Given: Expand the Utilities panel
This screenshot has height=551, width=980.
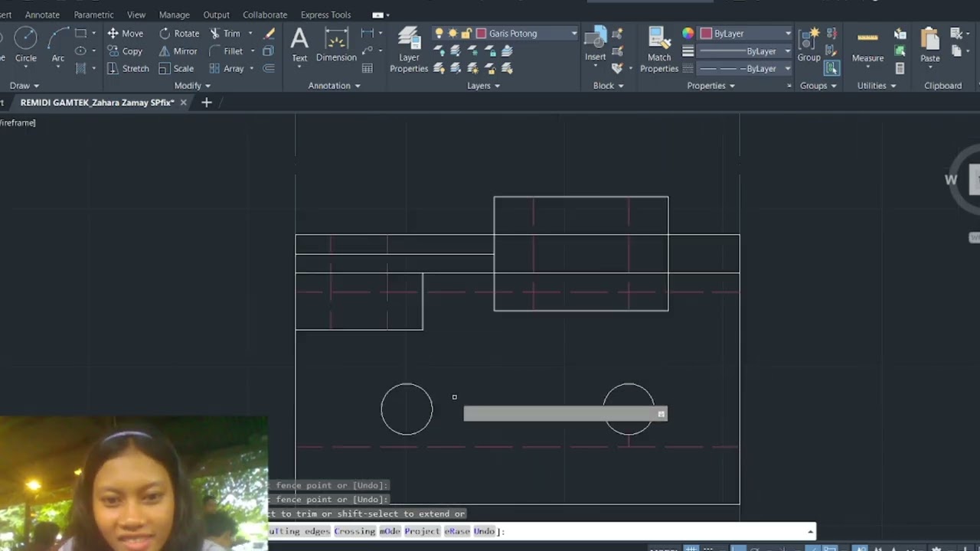Looking at the screenshot, I should pyautogui.click(x=877, y=86).
